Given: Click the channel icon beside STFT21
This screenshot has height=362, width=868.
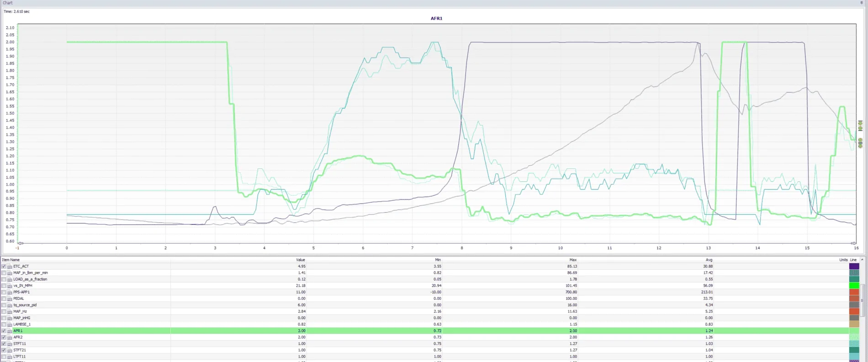Looking at the screenshot, I should coord(10,350).
